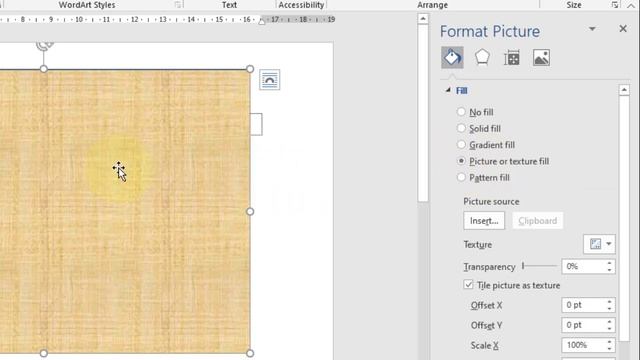The width and height of the screenshot is (640, 360).
Task: Select the Gradient fill option
Action: 461,144
